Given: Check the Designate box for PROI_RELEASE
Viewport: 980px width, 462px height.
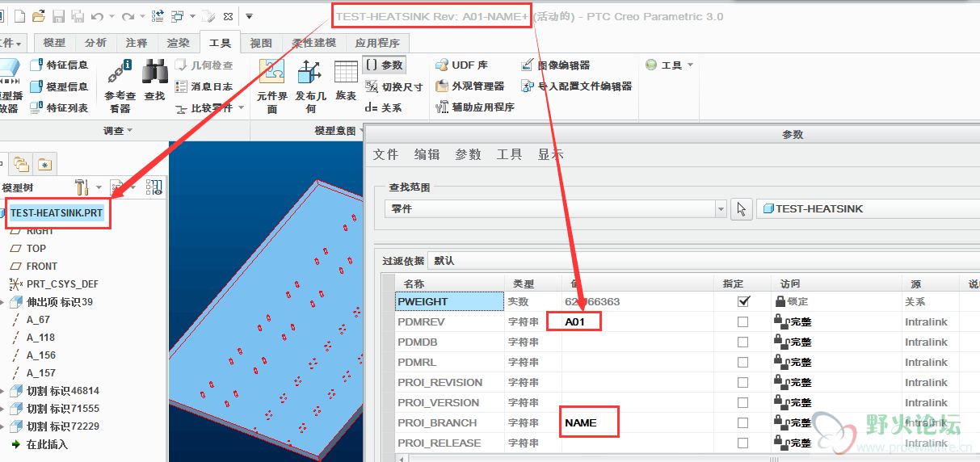Looking at the screenshot, I should 743,443.
